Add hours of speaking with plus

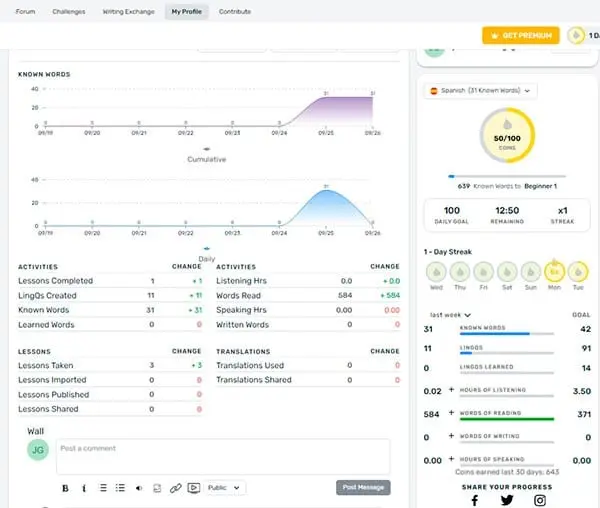tap(451, 459)
